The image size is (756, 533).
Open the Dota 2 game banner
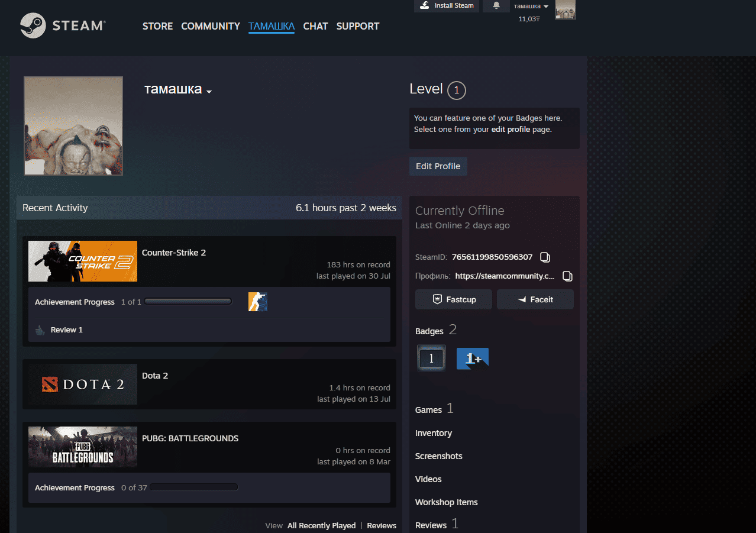(x=83, y=385)
